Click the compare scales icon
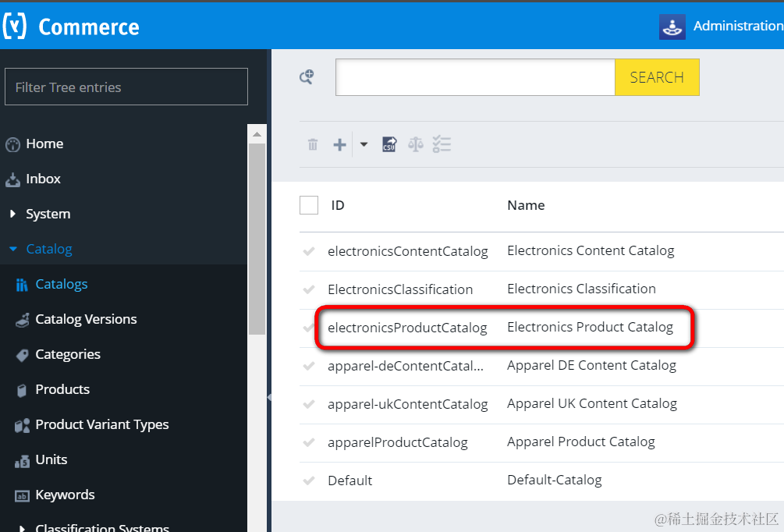 pyautogui.click(x=416, y=144)
